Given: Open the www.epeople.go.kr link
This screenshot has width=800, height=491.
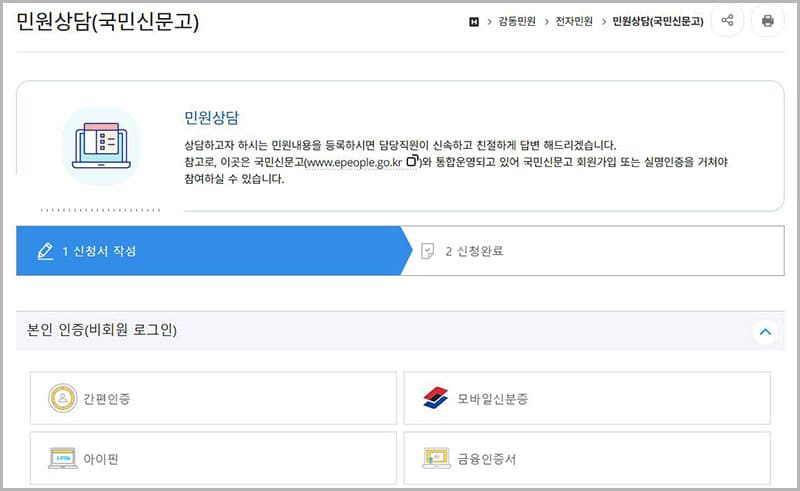Looking at the screenshot, I should (x=354, y=162).
